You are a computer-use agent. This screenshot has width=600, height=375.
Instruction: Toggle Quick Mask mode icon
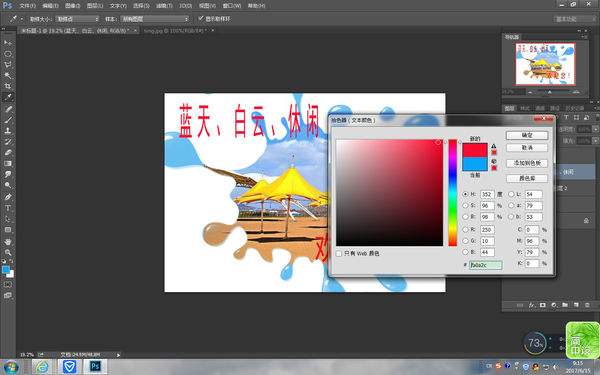(8, 285)
